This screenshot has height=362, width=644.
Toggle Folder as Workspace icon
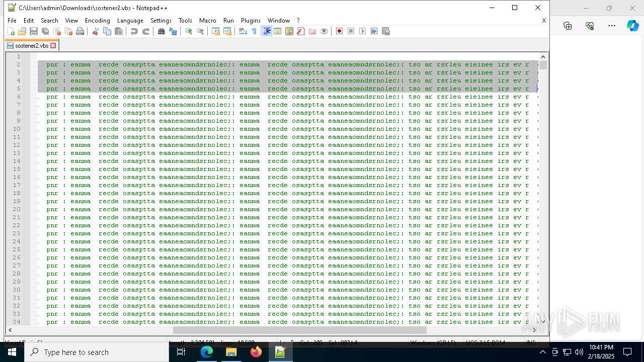click(x=312, y=31)
